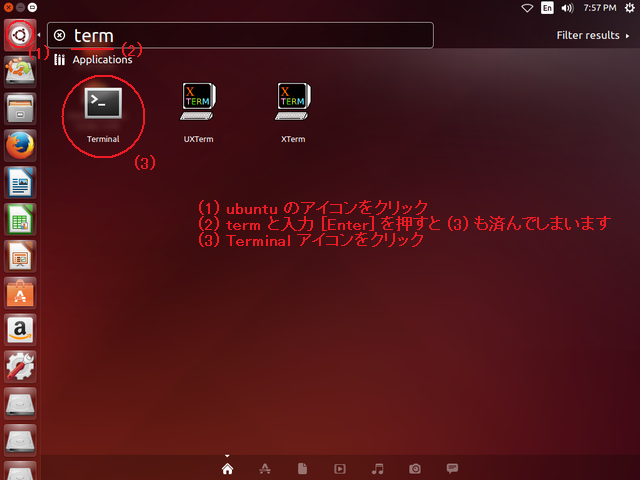This screenshot has height=480, width=640.
Task: Open the En keyboard input indicator
Action: point(547,8)
